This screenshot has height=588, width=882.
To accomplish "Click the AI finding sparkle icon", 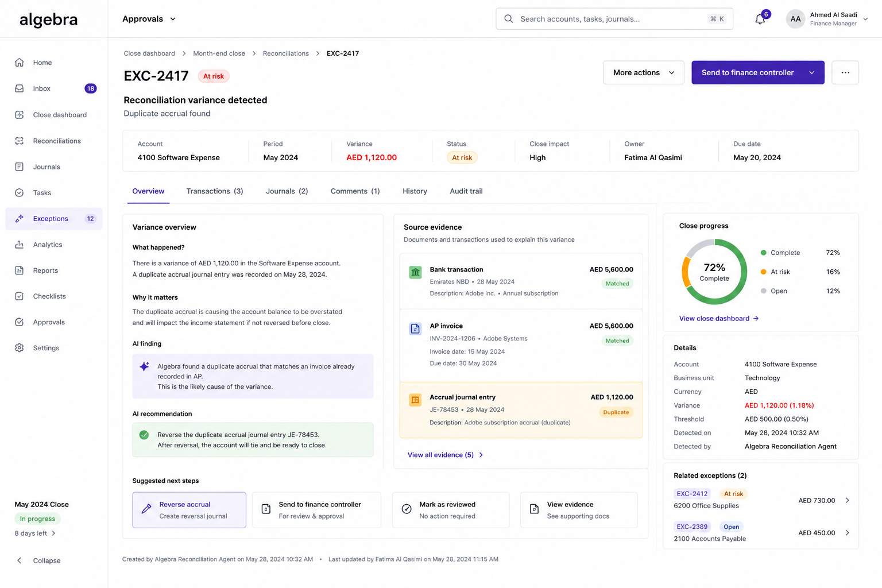I will pos(145,366).
